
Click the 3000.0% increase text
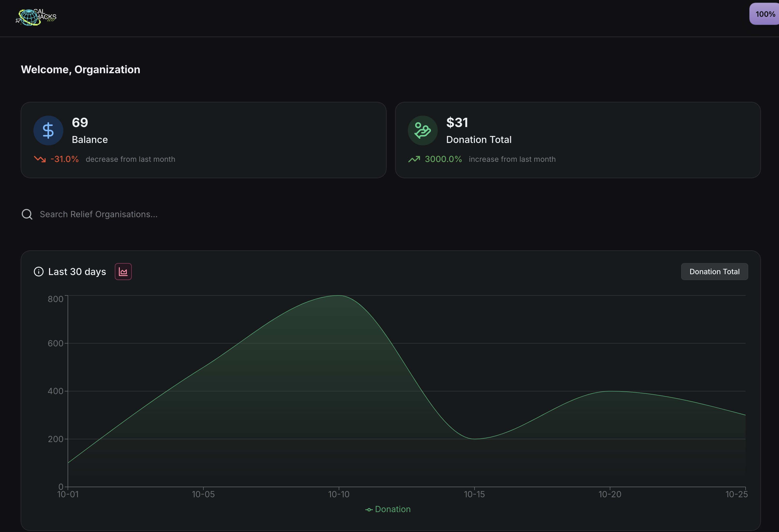[443, 159]
